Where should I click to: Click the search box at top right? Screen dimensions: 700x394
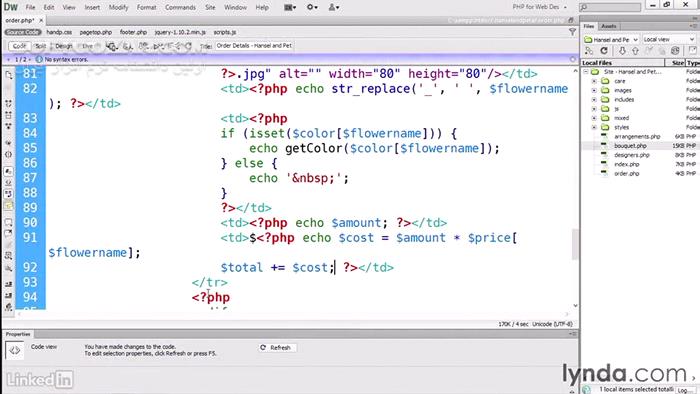(611, 7)
